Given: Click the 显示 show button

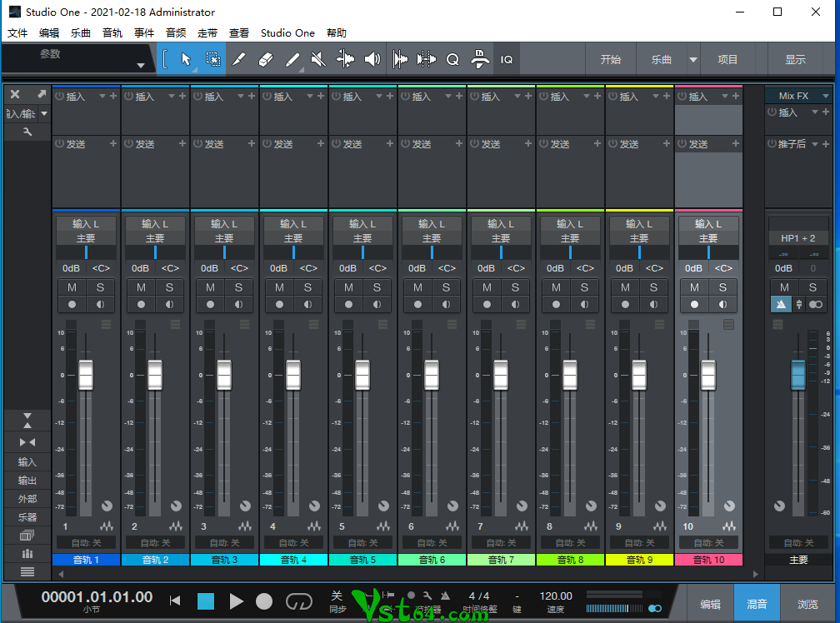Looking at the screenshot, I should coord(796,59).
